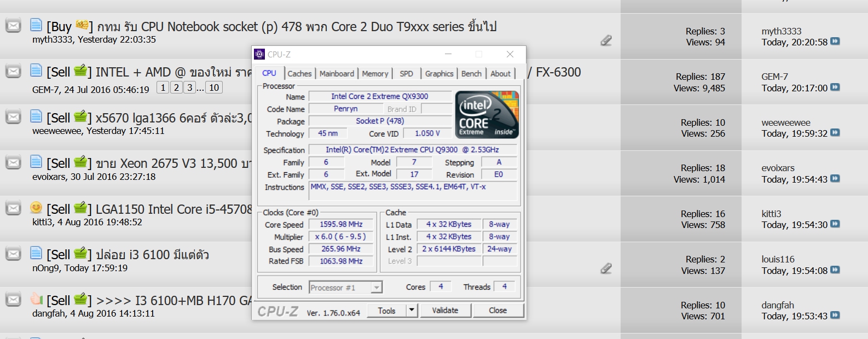Click the Rated FSB value 1063.98 MHz
The width and height of the screenshot is (868, 339).
pyautogui.click(x=342, y=261)
